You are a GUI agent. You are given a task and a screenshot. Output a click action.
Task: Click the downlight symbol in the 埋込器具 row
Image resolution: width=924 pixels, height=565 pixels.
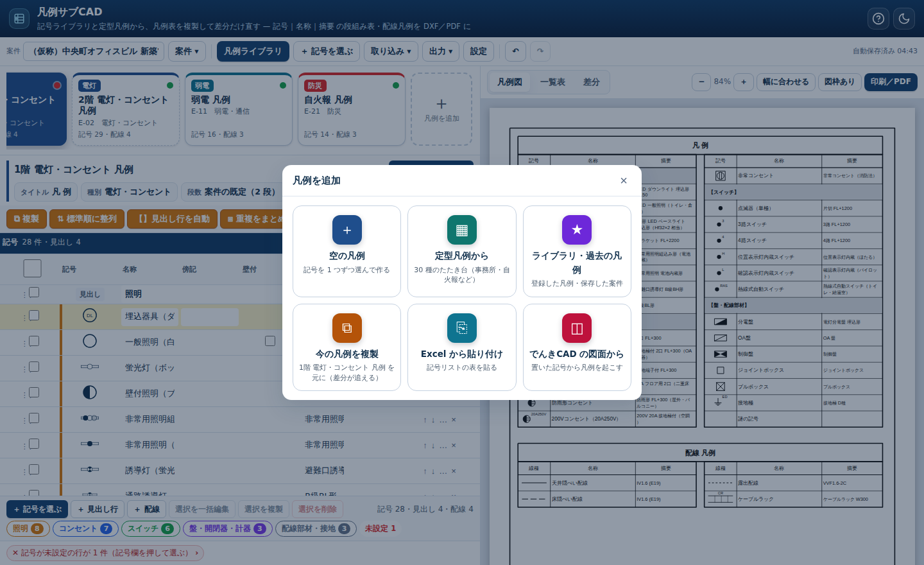point(90,315)
